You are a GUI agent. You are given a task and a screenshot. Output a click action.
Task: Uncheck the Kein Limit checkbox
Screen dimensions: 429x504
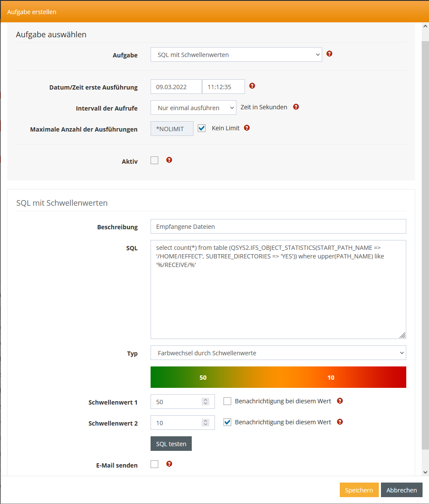[x=202, y=128]
